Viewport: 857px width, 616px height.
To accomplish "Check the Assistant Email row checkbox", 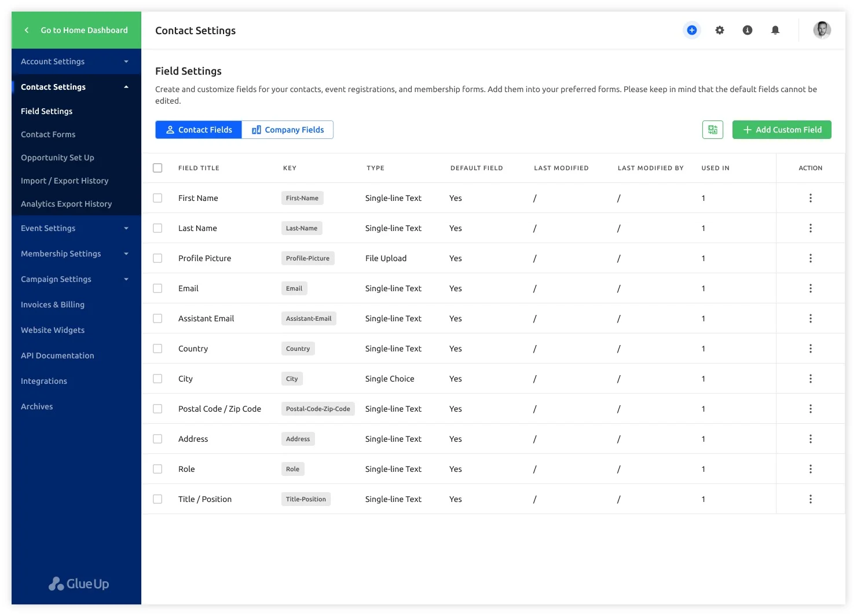I will point(158,318).
